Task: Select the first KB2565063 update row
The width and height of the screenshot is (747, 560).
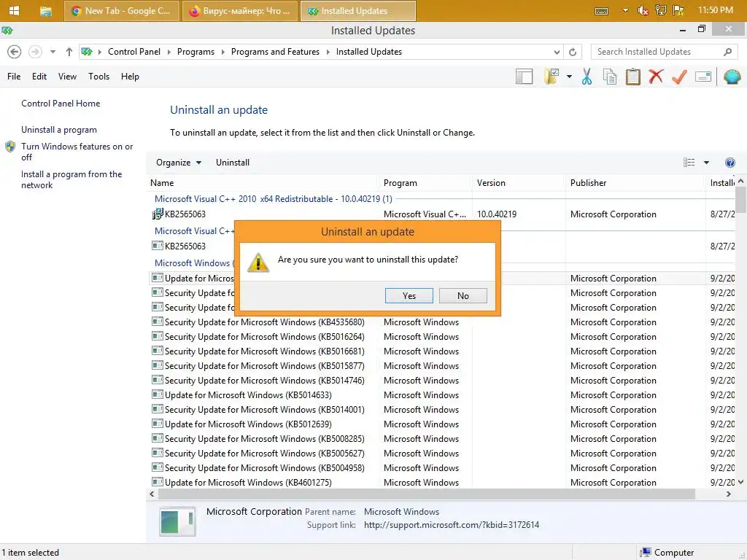Action: [x=441, y=214]
